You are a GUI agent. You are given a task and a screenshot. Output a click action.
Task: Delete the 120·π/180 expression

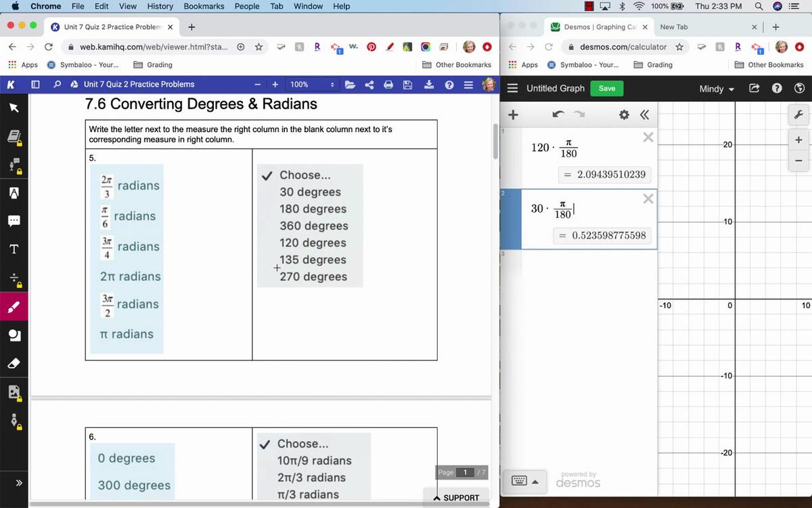click(648, 137)
